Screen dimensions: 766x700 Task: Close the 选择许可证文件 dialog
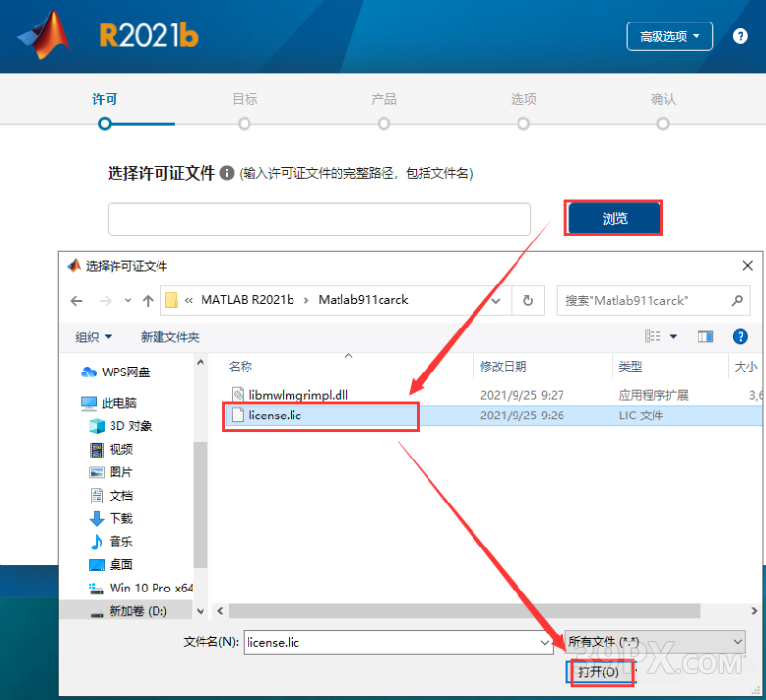(x=748, y=266)
